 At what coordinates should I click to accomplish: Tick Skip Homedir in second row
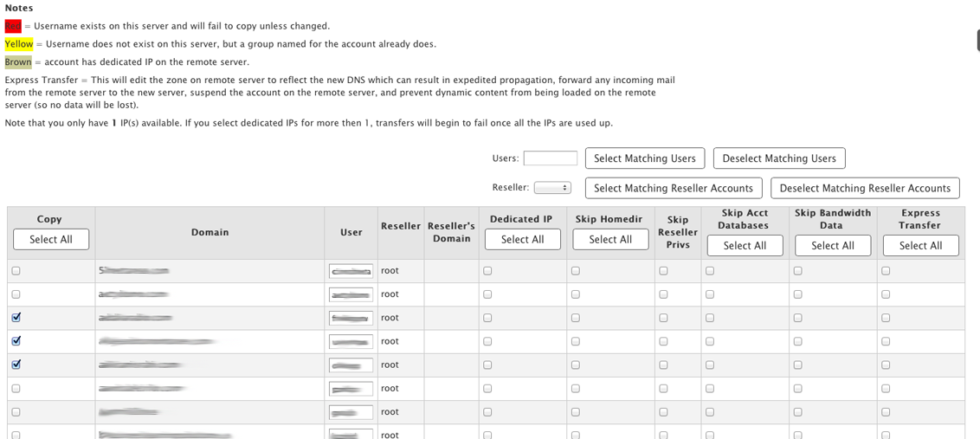[576, 294]
